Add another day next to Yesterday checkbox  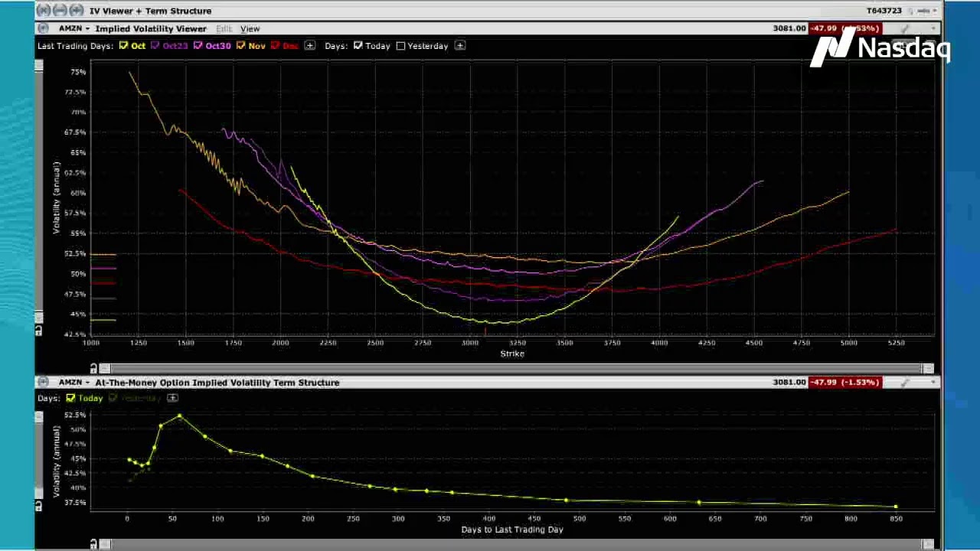click(x=459, y=46)
